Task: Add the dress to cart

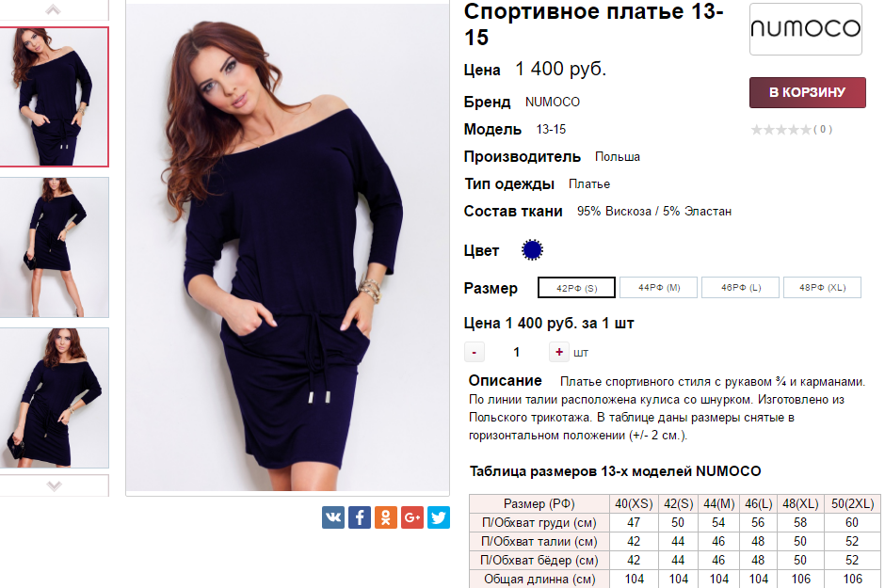Action: [x=807, y=92]
